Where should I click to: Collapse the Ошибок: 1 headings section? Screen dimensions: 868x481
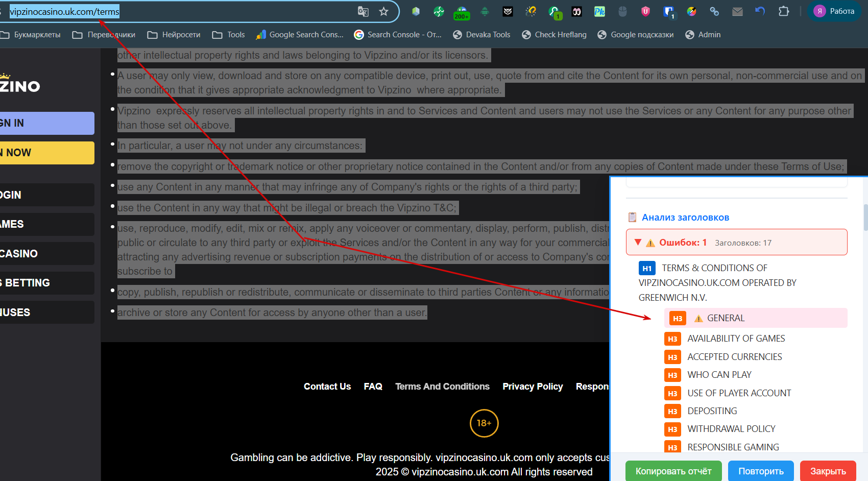(736, 243)
